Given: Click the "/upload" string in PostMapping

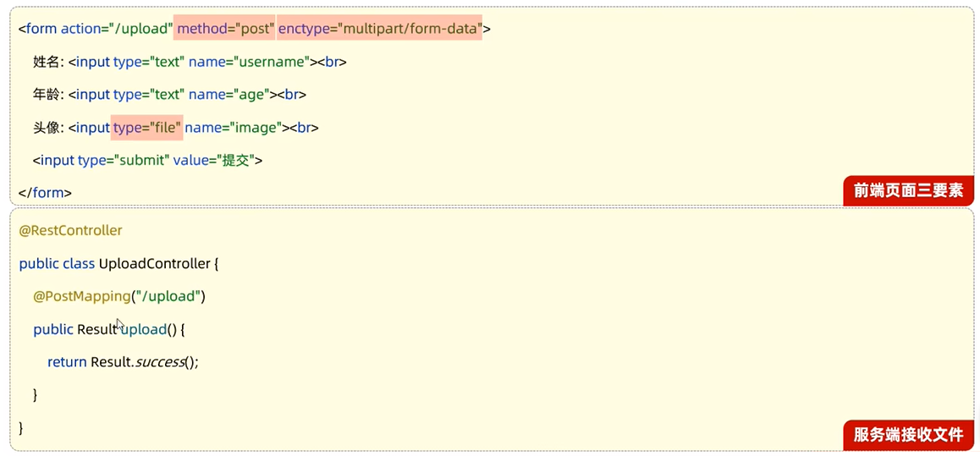Looking at the screenshot, I should [x=168, y=297].
